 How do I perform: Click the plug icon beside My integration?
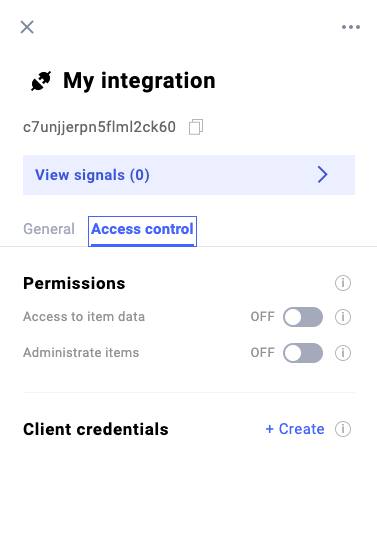tap(41, 81)
